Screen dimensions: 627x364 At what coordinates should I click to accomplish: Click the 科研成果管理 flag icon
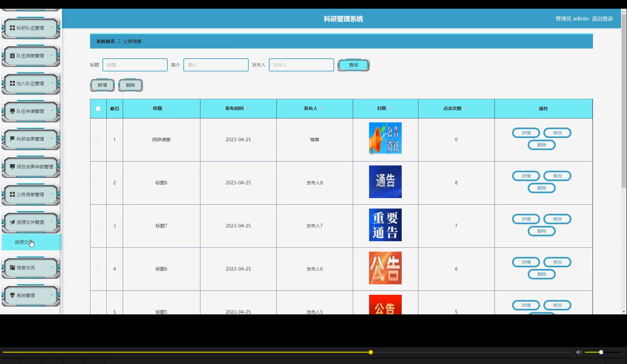pos(12,139)
